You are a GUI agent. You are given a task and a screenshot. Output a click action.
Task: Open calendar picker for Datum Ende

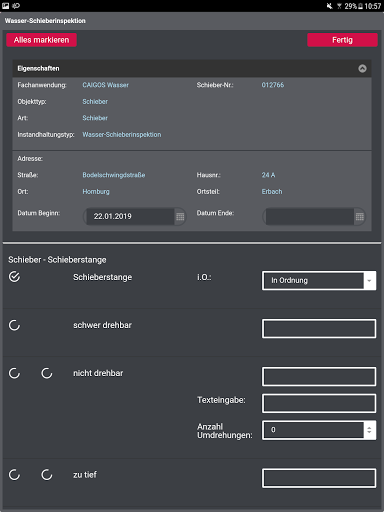tap(360, 217)
